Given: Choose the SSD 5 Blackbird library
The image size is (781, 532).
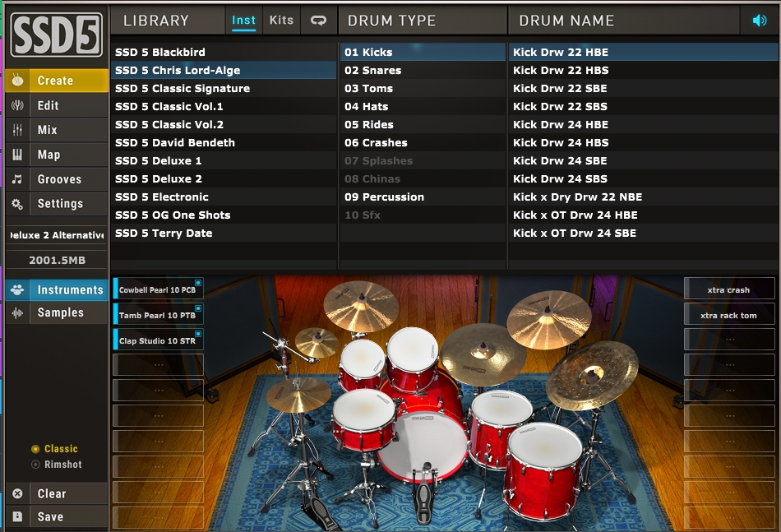Looking at the screenshot, I should point(224,52).
